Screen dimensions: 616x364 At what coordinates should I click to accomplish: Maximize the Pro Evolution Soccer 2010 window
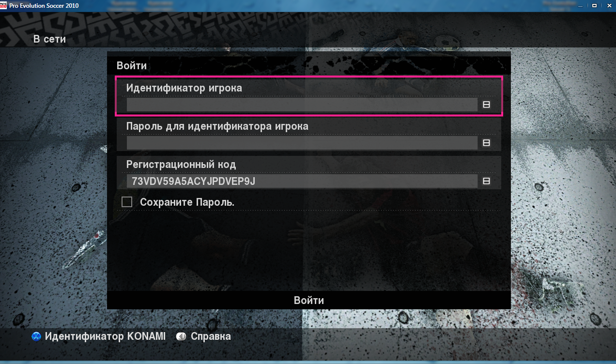point(594,6)
